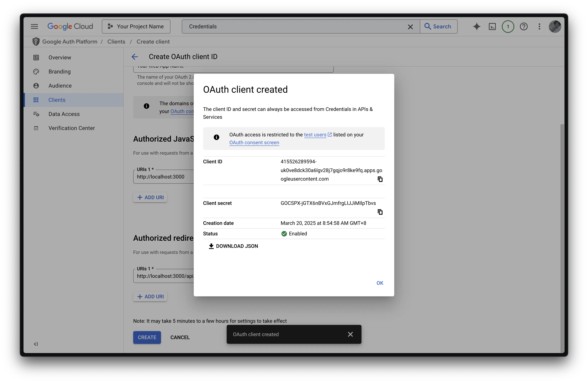This screenshot has height=383, width=588.
Task: Open Gemini AI assistant sparkle icon
Action: [477, 26]
